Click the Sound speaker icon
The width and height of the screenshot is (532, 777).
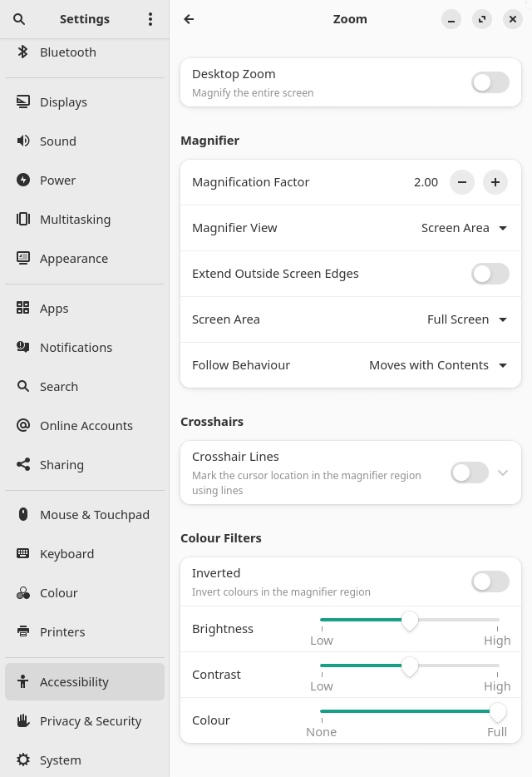[22, 141]
